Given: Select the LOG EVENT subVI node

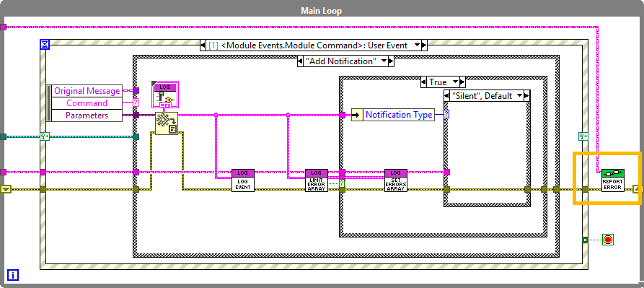Looking at the screenshot, I should click(x=243, y=180).
